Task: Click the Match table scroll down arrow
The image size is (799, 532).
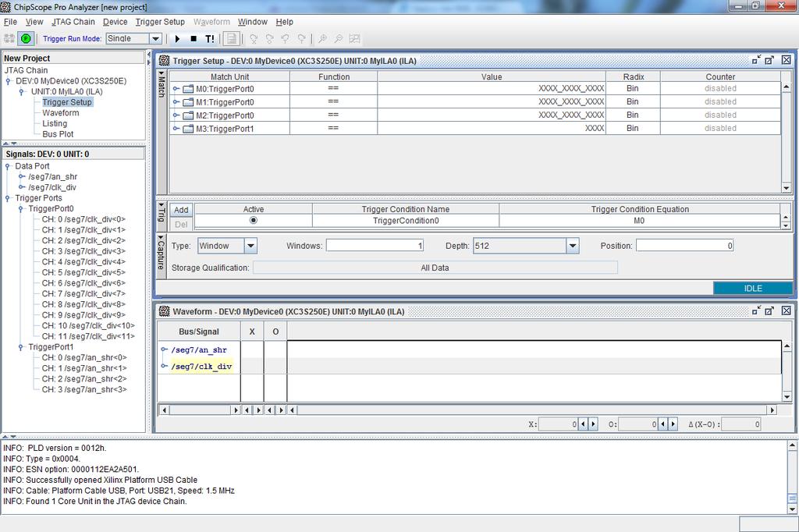Action: (787, 189)
